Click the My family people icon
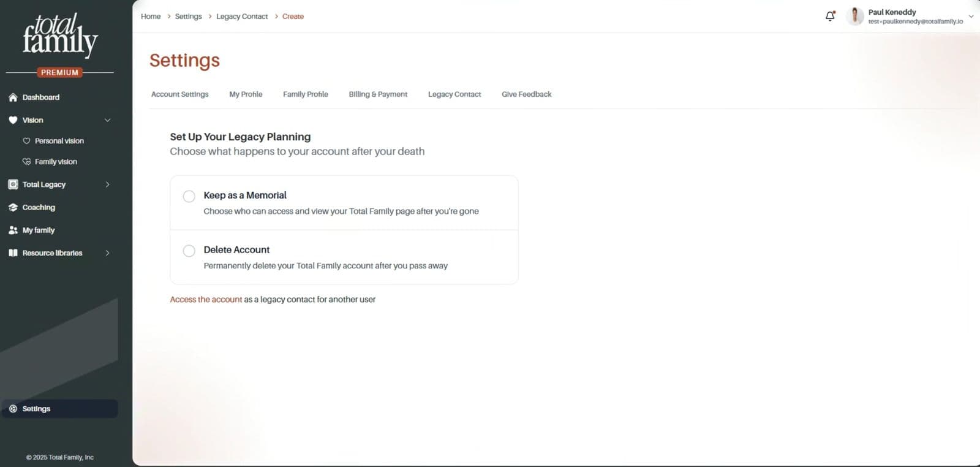The height and width of the screenshot is (467, 980). click(13, 230)
